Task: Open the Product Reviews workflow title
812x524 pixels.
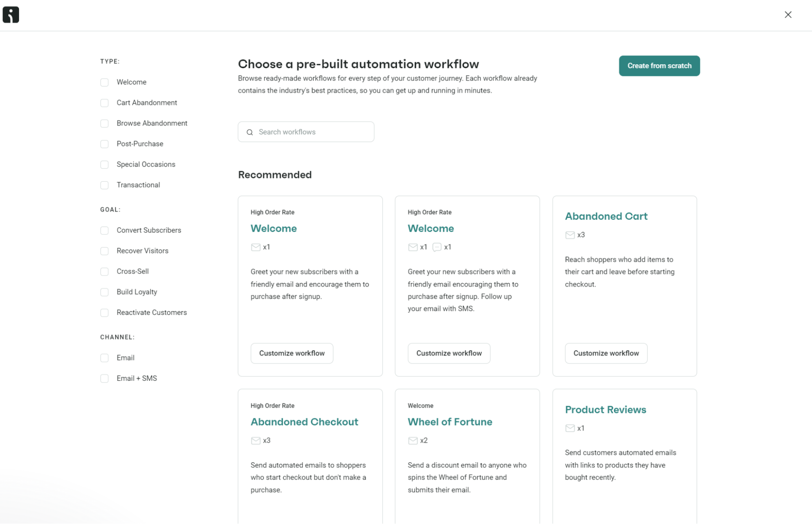Action: pos(605,410)
